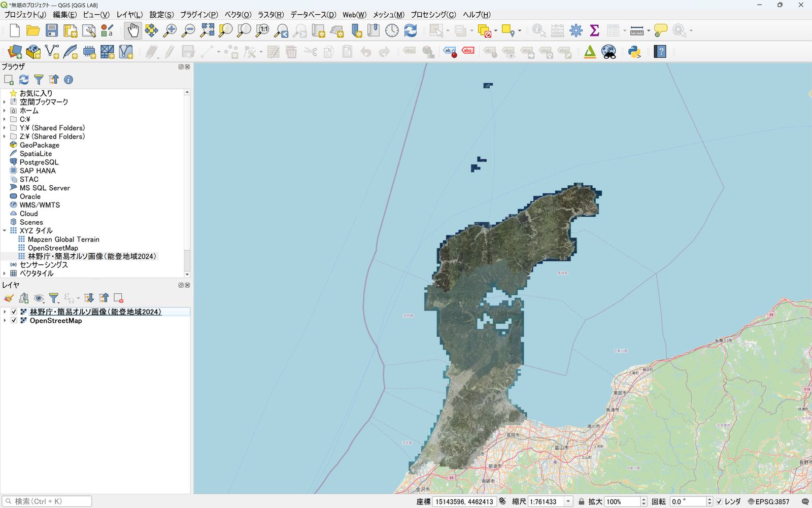Filter browser items funnel icon
812x508 pixels.
pyautogui.click(x=39, y=80)
